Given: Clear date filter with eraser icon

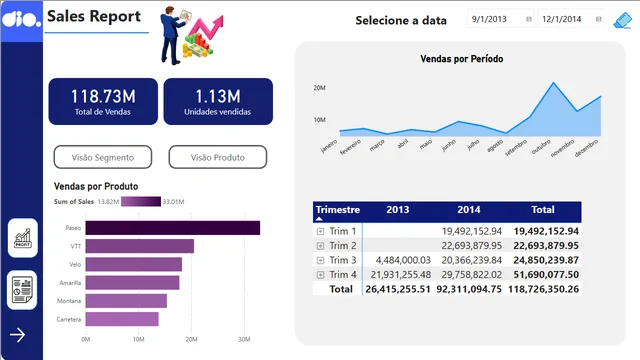Looking at the screenshot, I should click(x=622, y=20).
